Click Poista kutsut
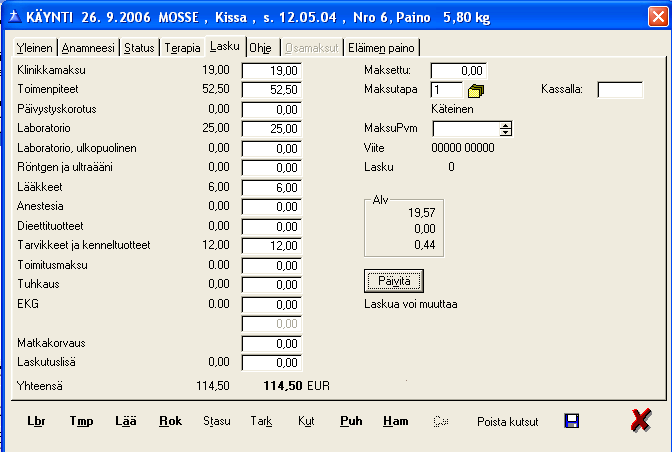672x452 pixels. 507,422
